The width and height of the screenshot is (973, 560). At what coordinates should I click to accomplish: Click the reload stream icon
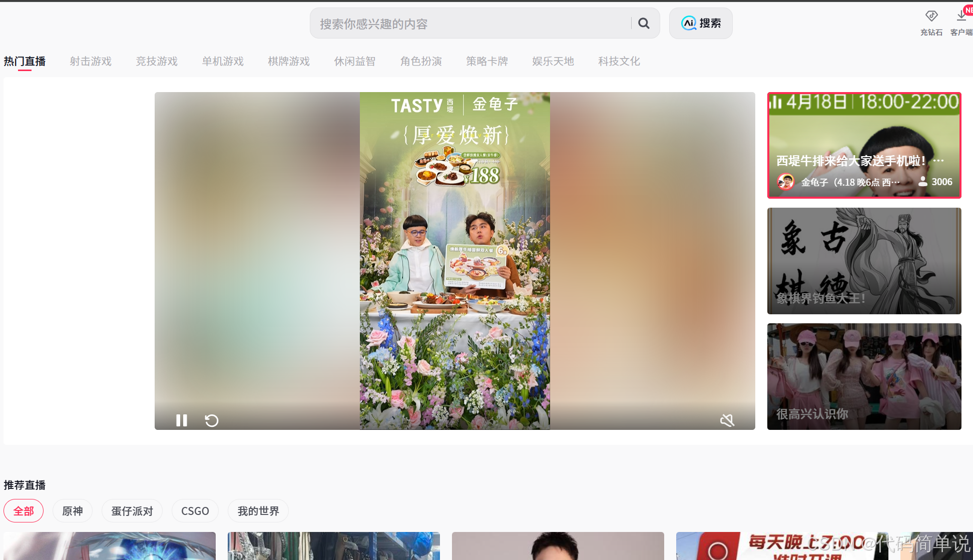point(212,420)
